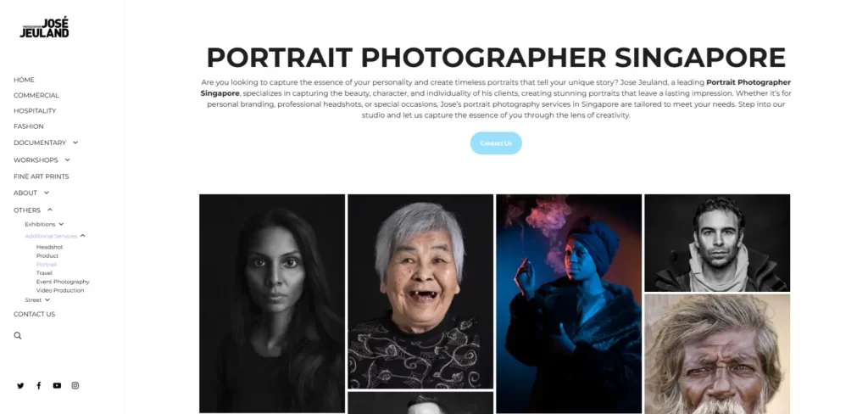Viewport: 868px width, 414px height.
Task: Collapse the Others menu section
Action: [50, 210]
